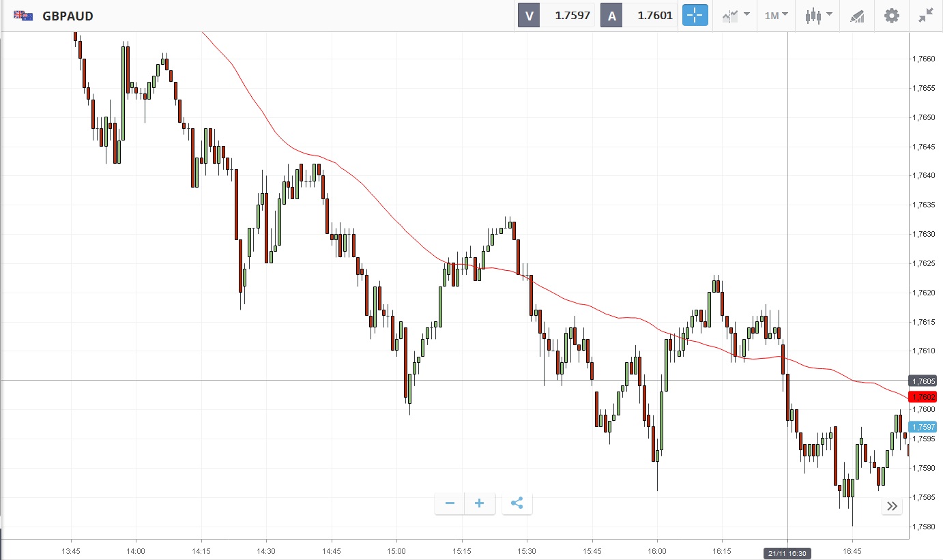Open the 1M timeframe dropdown
The image size is (943, 560).
pos(776,15)
